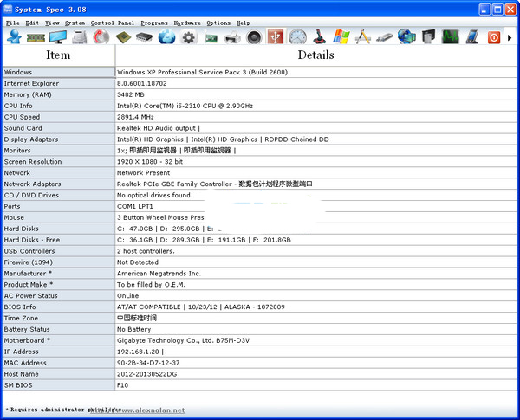
Task: Open the RAM memory stick icon
Action: [x=36, y=37]
